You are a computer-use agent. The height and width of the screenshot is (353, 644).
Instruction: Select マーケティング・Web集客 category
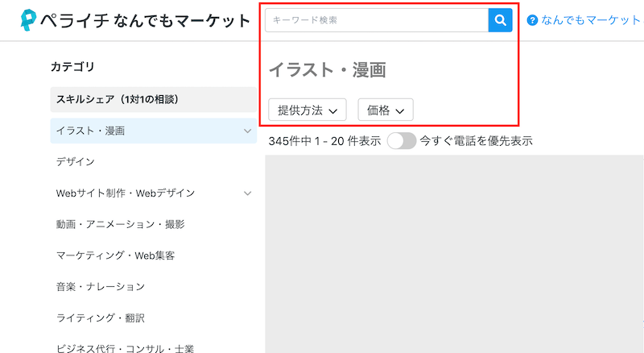click(115, 255)
